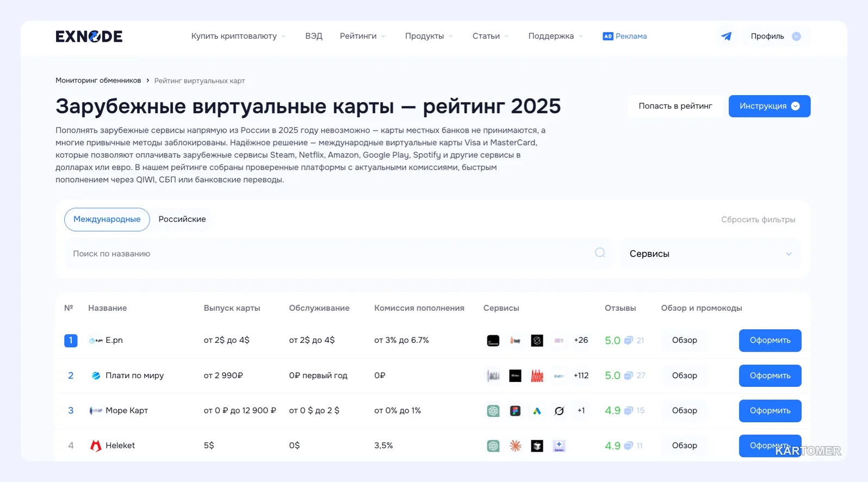Click the search magnifier icon
Image resolution: width=868 pixels, height=482 pixels.
[600, 253]
